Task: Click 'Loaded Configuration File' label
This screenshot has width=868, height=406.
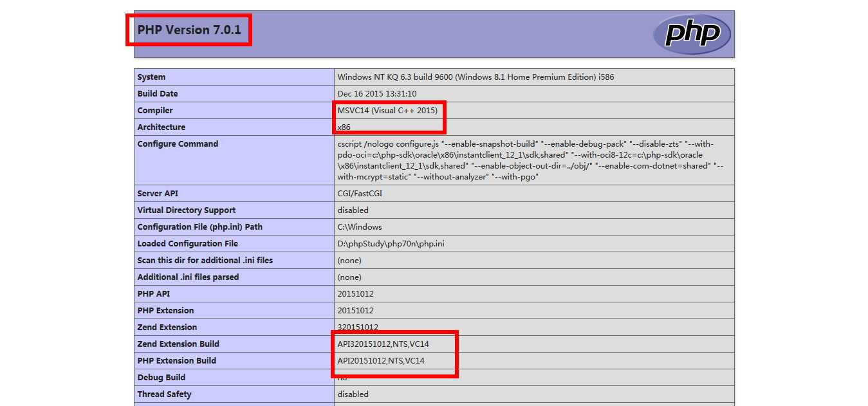Action: coord(187,244)
